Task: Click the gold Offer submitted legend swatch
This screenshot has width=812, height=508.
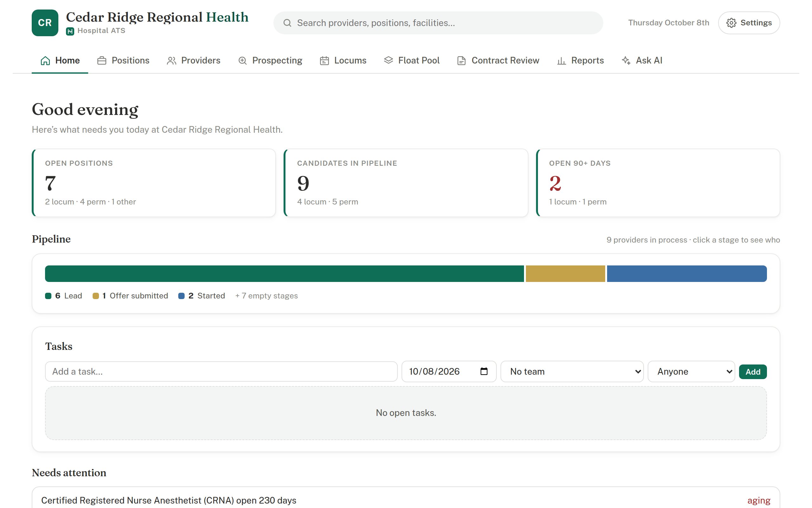Action: [x=95, y=296]
